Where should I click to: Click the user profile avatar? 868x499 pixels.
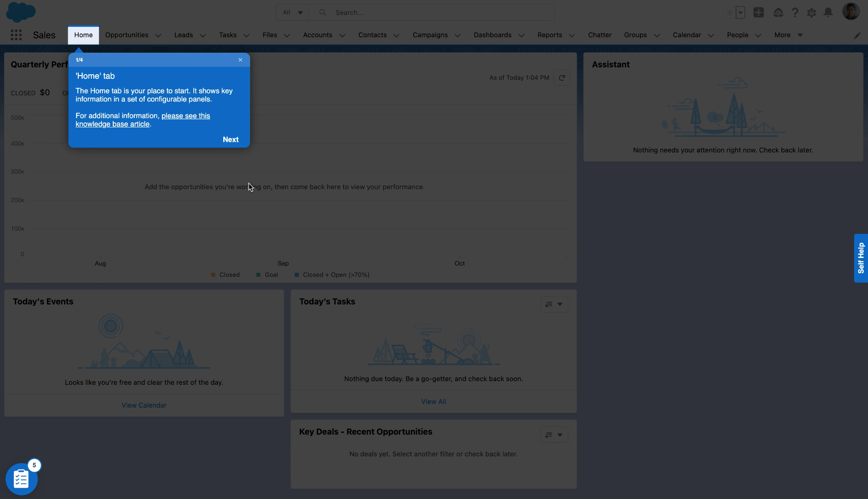click(851, 11)
